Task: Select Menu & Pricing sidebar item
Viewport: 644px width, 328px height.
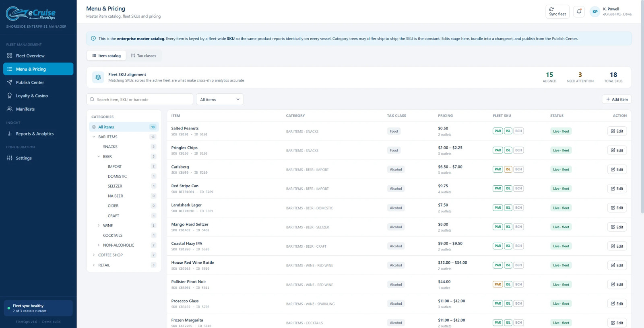Action: tap(38, 69)
